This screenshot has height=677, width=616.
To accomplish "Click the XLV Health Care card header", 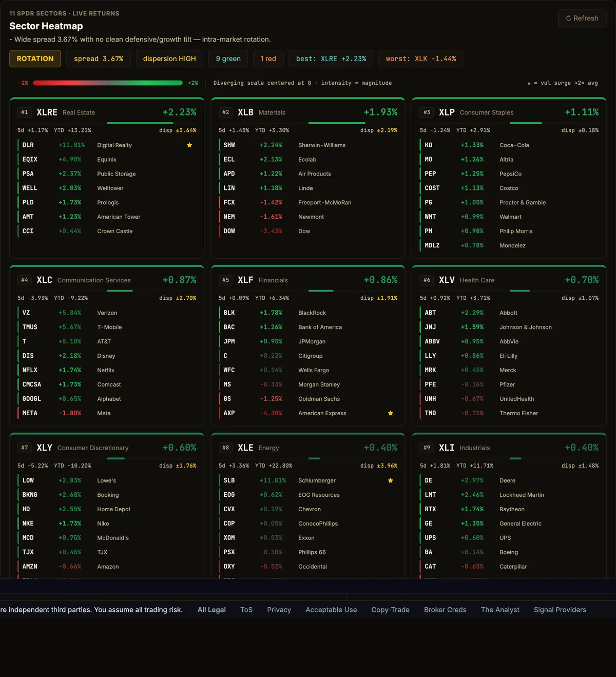I will (x=509, y=280).
